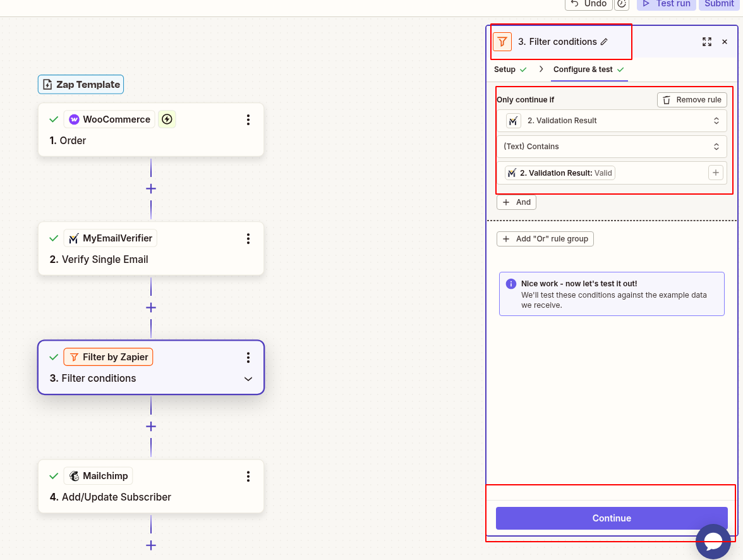Click the redo history icon beside Undo
The width and height of the screenshot is (743, 560).
coord(622,4)
